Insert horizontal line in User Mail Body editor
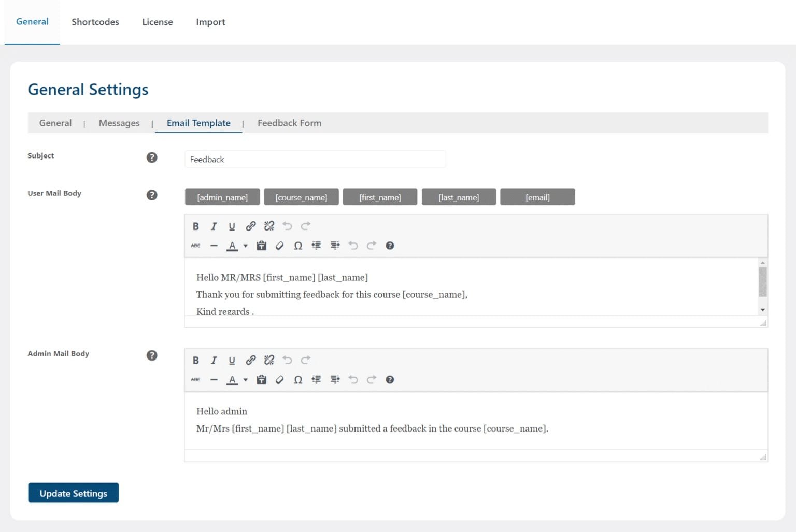Image resolution: width=796 pixels, height=532 pixels. point(214,246)
